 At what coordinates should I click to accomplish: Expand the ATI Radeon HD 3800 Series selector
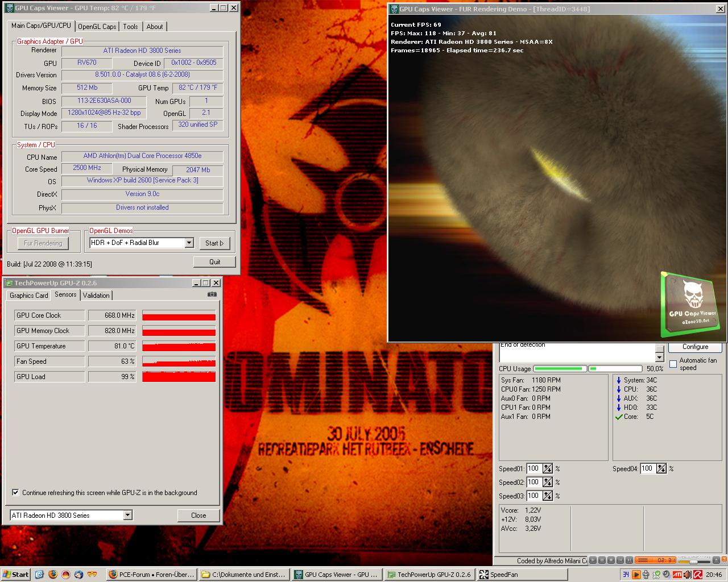[x=127, y=516]
